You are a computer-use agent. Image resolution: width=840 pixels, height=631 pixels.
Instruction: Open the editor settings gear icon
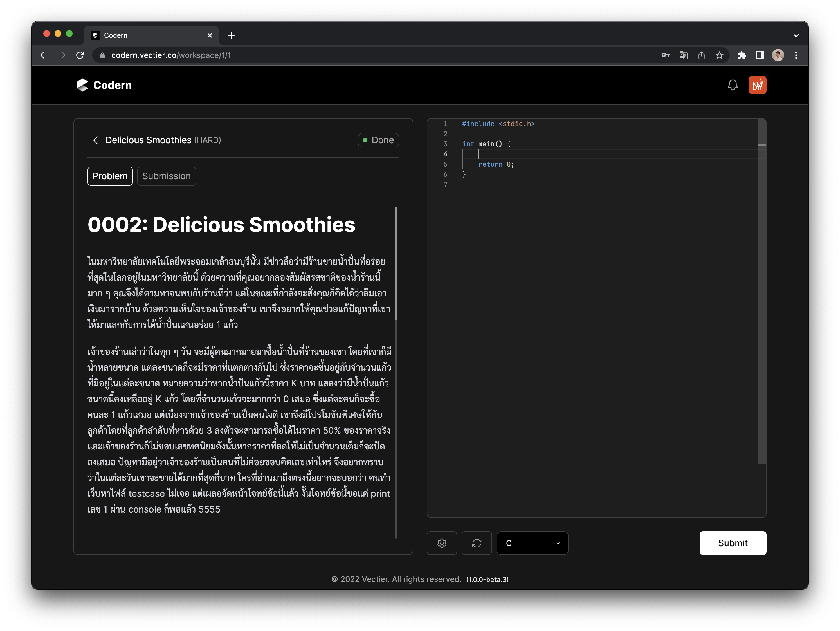click(x=442, y=543)
